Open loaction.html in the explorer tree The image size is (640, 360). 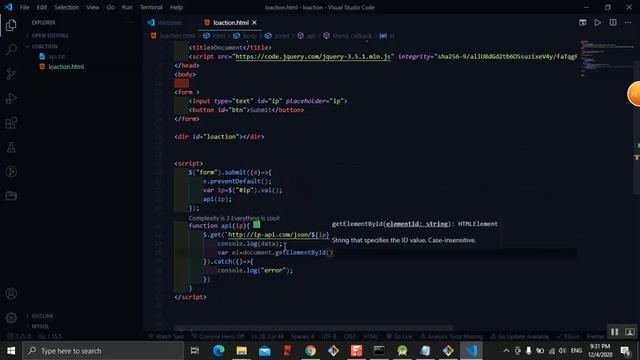tap(66, 67)
